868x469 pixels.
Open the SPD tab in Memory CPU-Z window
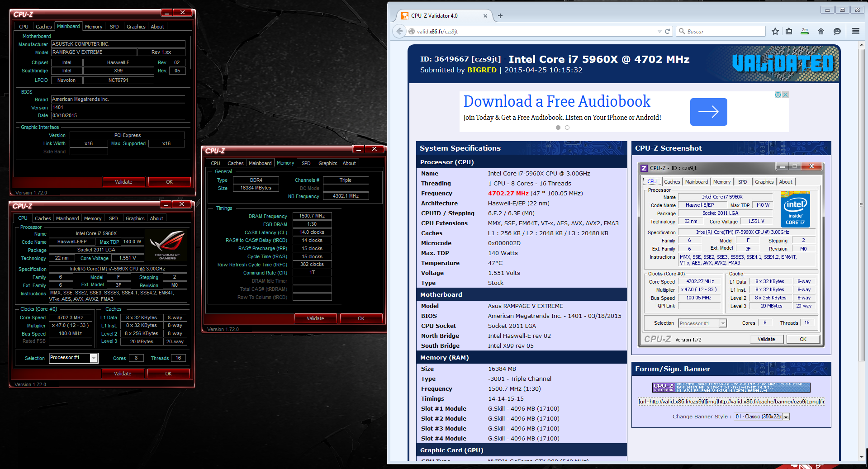(x=306, y=163)
